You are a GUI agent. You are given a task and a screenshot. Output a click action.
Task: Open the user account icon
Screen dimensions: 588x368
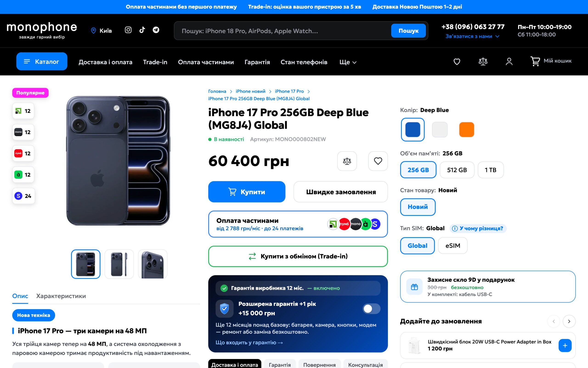(509, 61)
